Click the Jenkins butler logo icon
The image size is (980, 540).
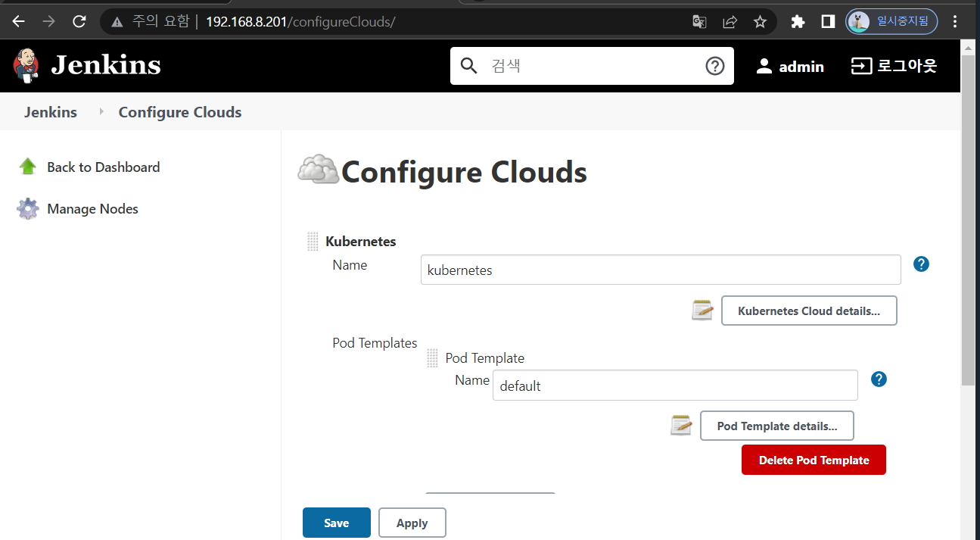26,65
